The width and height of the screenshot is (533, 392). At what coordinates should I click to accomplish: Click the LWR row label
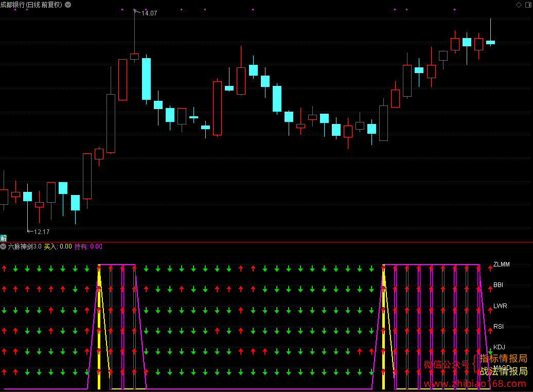[x=500, y=306]
